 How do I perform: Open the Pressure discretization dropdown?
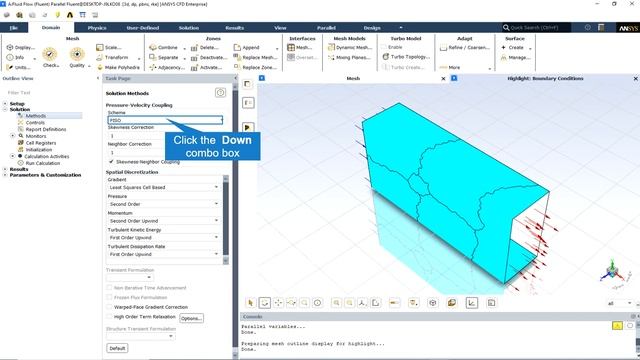[164, 204]
